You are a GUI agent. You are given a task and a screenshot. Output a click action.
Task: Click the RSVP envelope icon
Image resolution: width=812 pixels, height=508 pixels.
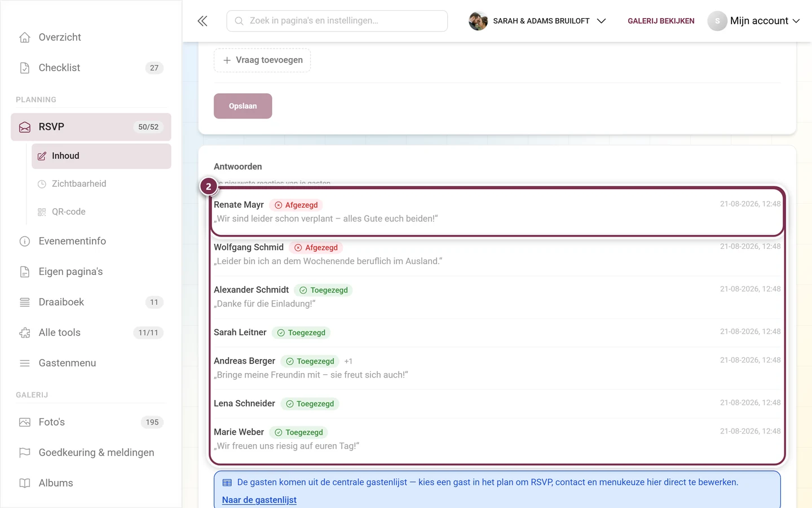pos(25,127)
